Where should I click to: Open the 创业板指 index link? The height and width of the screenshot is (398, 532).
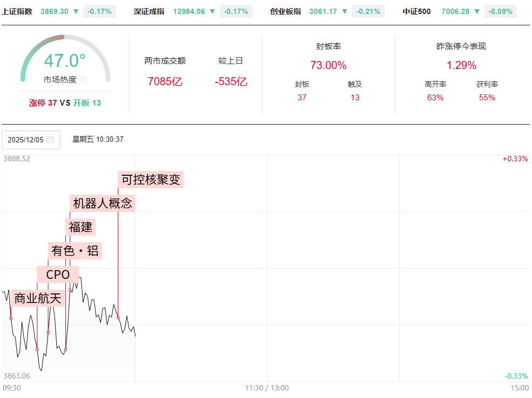(285, 11)
